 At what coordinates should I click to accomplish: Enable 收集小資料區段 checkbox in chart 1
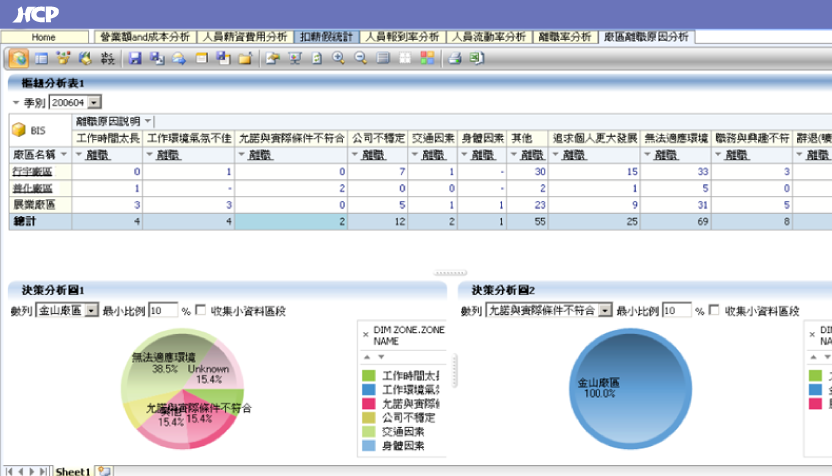tap(202, 311)
